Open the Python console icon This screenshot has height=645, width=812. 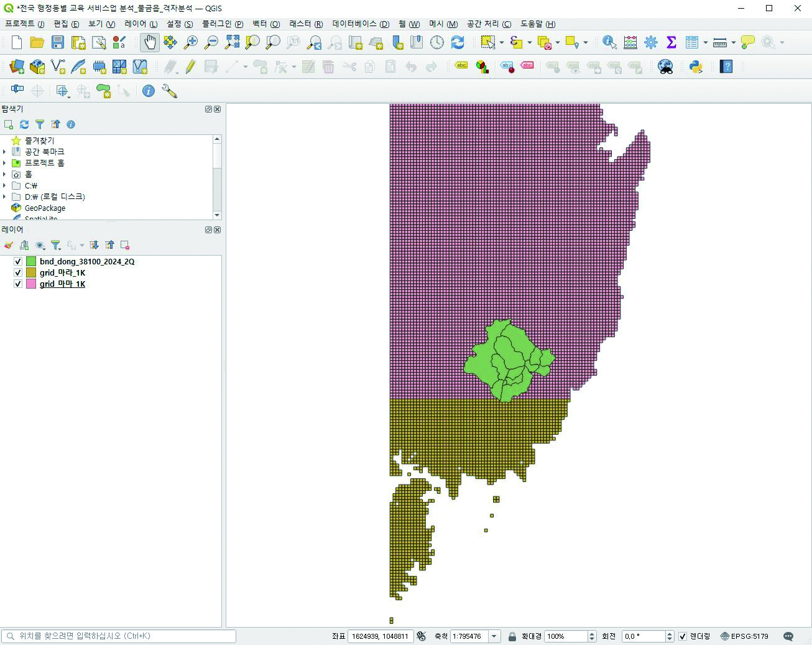coord(696,67)
